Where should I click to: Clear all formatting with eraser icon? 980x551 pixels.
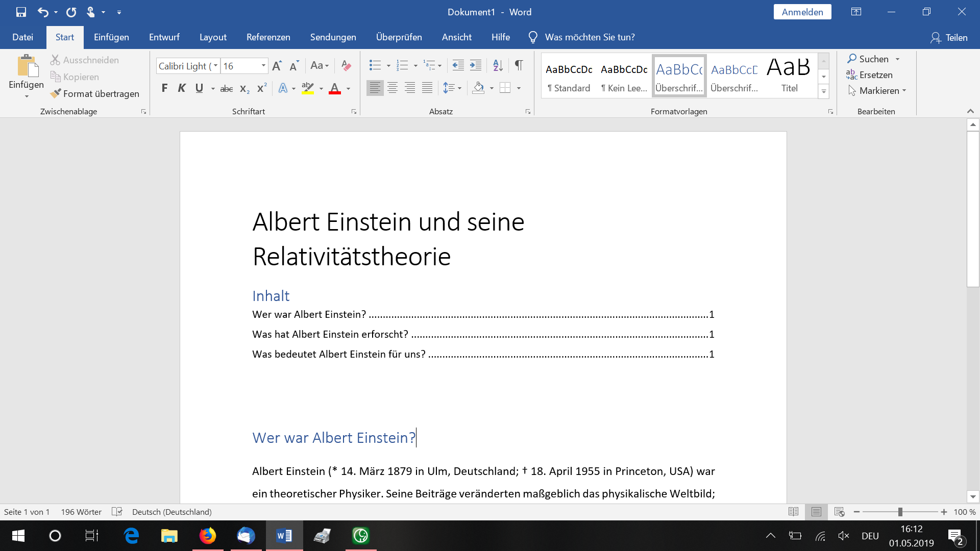[346, 65]
